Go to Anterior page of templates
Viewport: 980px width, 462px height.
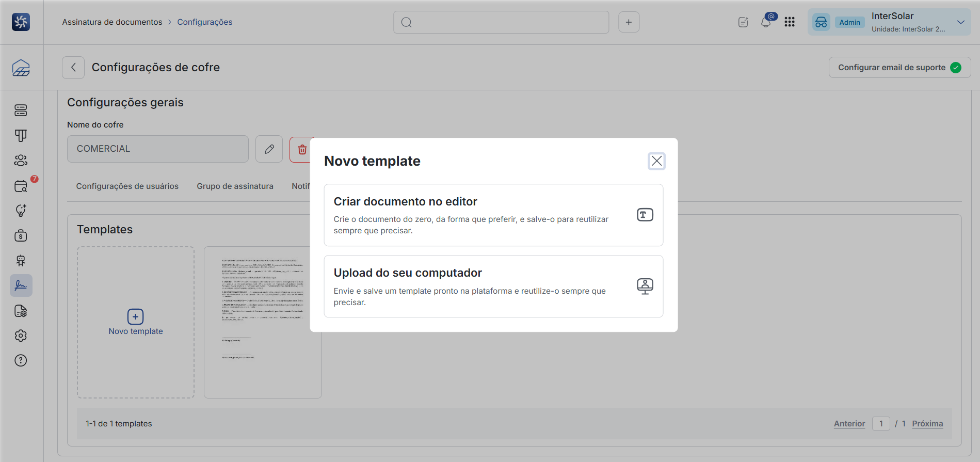click(849, 424)
